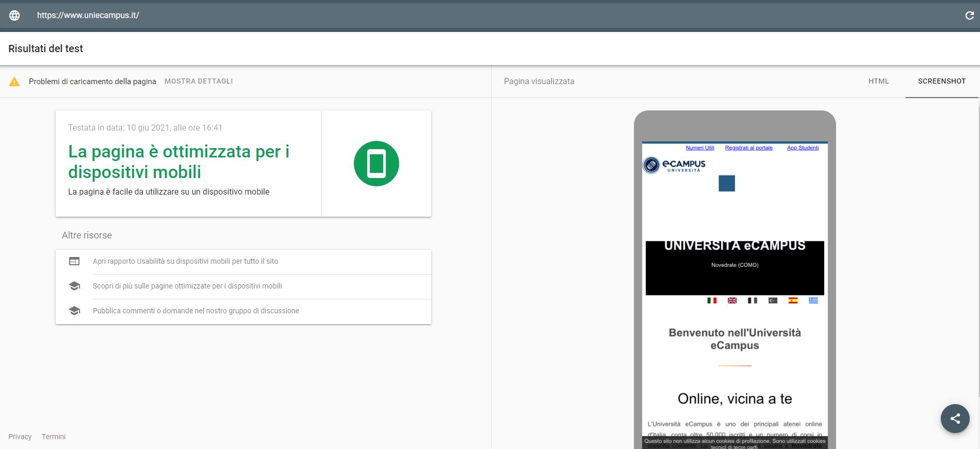This screenshot has width=980, height=449.
Task: Click the yellow warning triangle icon
Action: coord(14,82)
